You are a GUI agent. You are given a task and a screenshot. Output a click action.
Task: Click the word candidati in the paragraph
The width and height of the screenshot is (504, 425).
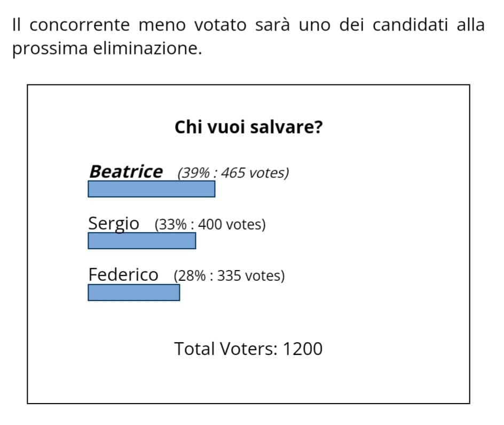[410, 25]
